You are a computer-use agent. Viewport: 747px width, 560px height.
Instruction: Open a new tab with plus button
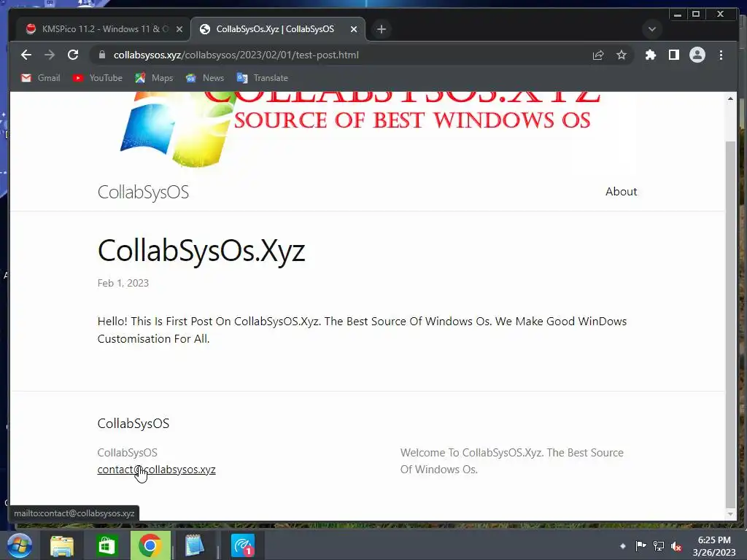[x=381, y=29]
